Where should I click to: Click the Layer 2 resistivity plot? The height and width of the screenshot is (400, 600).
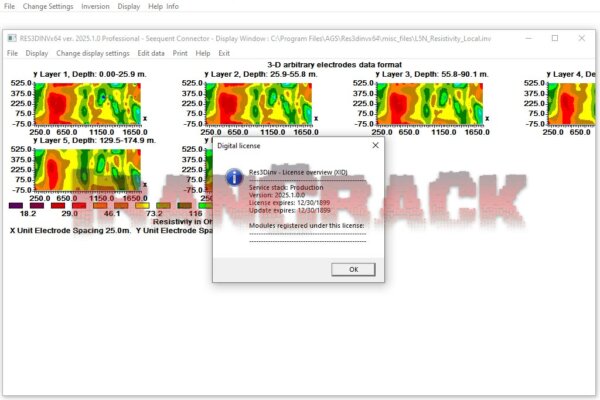tap(259, 104)
